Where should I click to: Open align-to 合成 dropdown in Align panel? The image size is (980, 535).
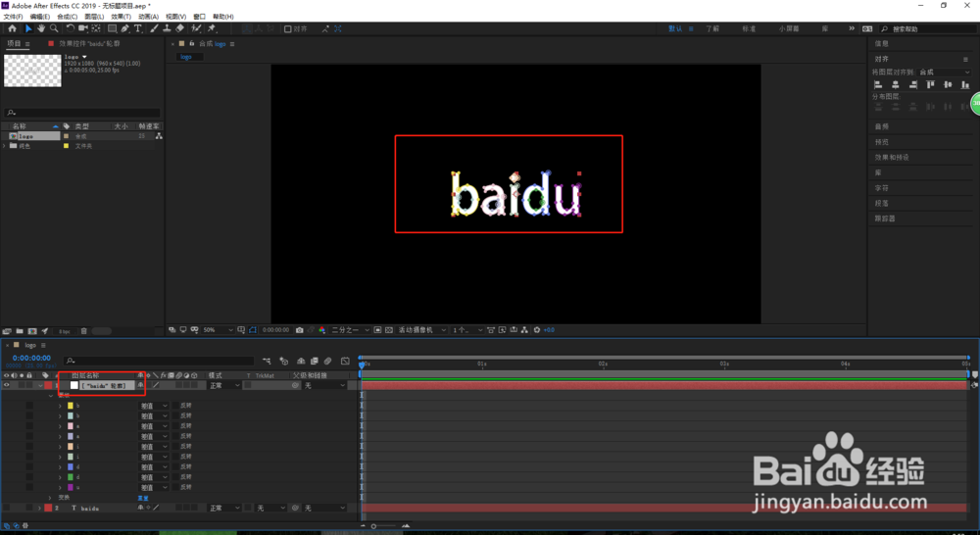pos(945,72)
